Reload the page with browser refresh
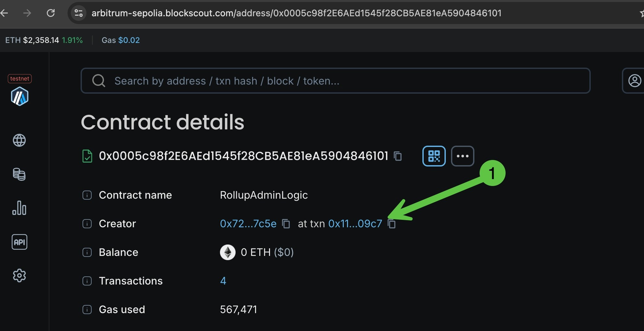Screen dimensions: 644x331 51,13
